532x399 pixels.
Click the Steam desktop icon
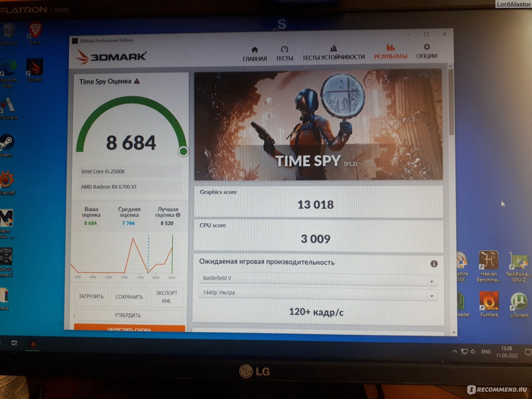click(6, 146)
